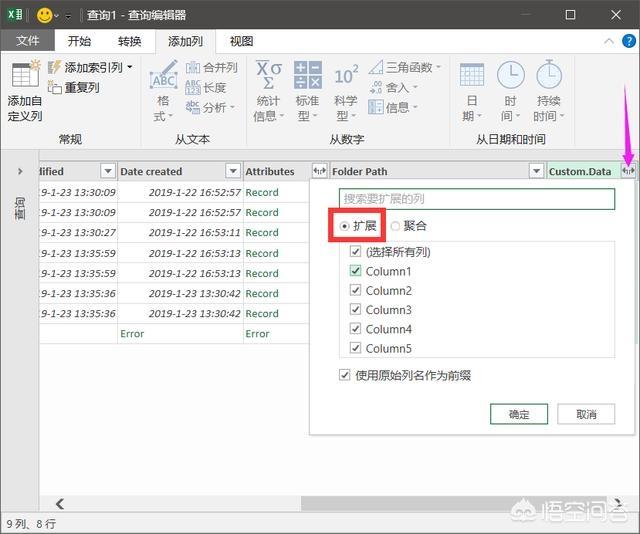
Task: Switch to the Transform (转换) tab
Action: 130,41
